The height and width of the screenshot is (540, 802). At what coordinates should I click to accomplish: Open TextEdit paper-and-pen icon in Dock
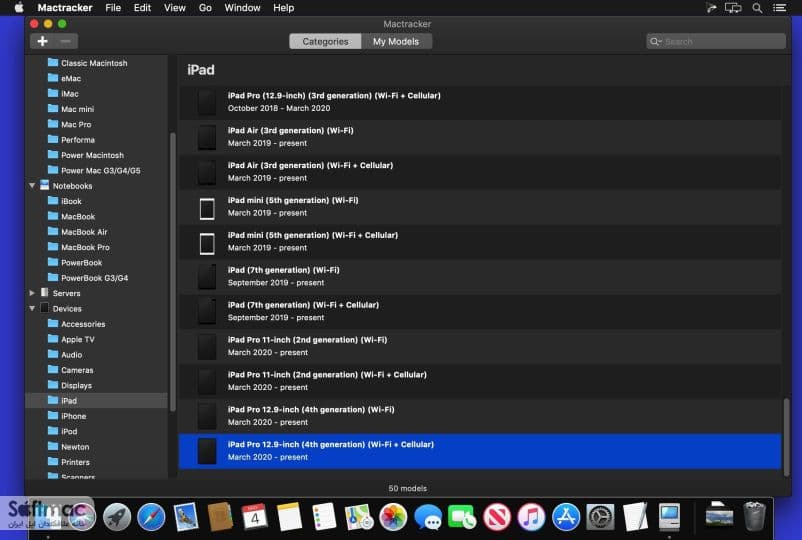pyautogui.click(x=635, y=516)
